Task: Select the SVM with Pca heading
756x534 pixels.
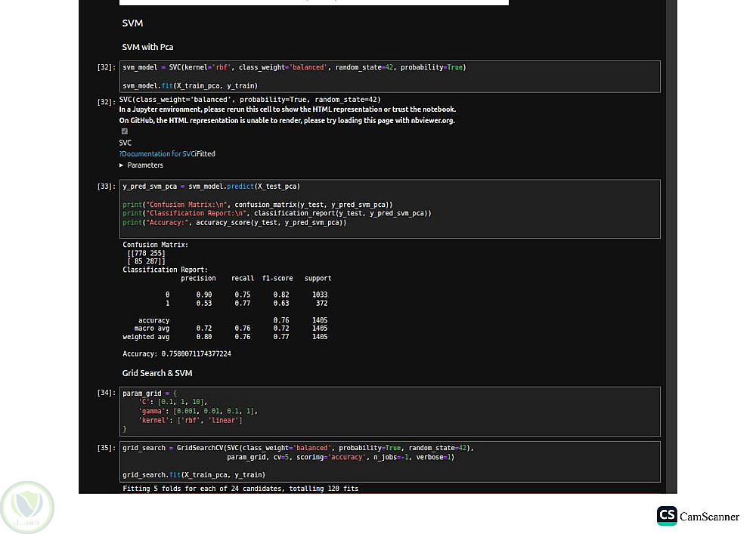Action: tap(147, 47)
